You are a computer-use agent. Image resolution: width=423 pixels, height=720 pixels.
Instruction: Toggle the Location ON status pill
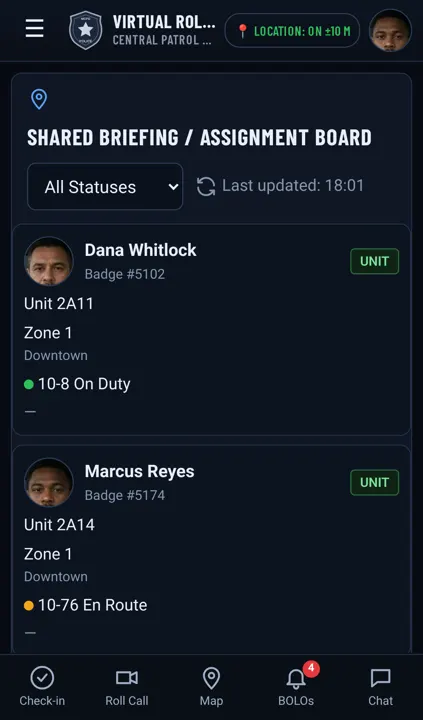click(292, 31)
